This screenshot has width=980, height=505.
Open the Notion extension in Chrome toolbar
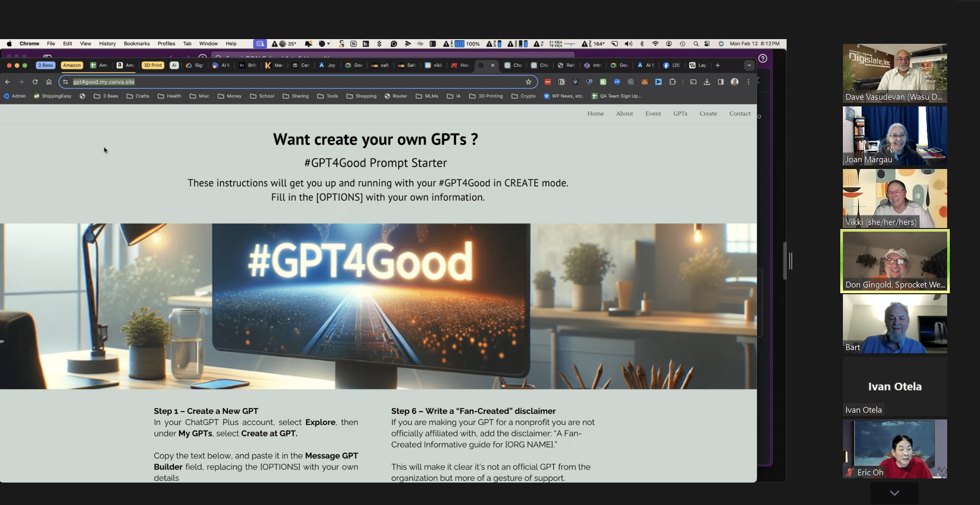pyautogui.click(x=561, y=82)
